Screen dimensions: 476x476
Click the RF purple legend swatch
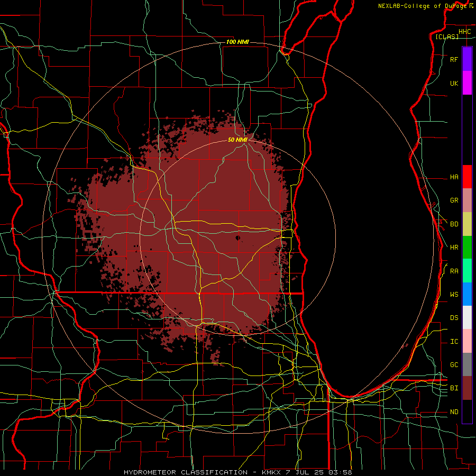pos(467,59)
